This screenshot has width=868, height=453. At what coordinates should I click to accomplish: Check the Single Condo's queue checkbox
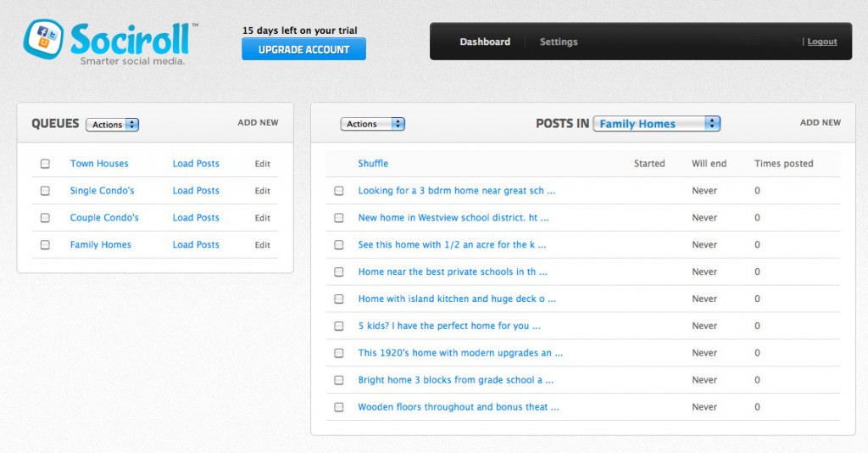tap(45, 191)
